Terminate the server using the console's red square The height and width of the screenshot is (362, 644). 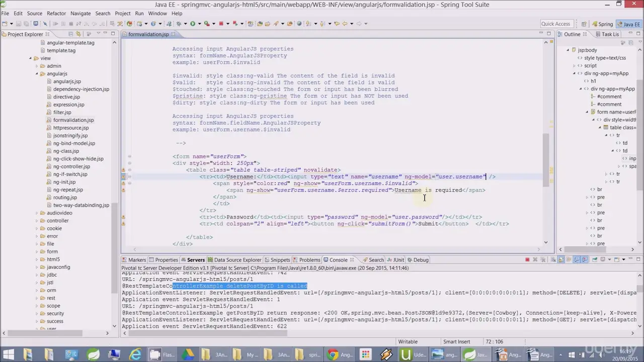[x=527, y=259]
